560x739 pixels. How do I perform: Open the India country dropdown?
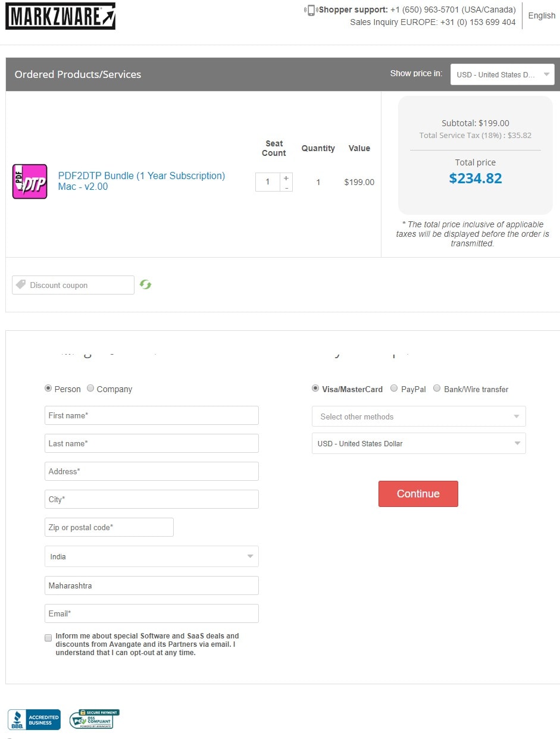tap(152, 556)
